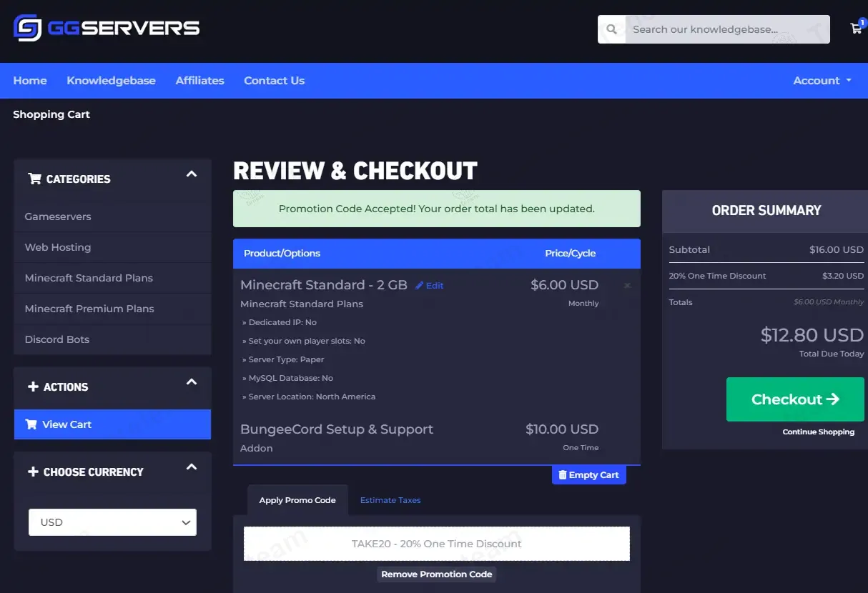Click the search magnifier icon
The width and height of the screenshot is (868, 593).
coord(611,29)
